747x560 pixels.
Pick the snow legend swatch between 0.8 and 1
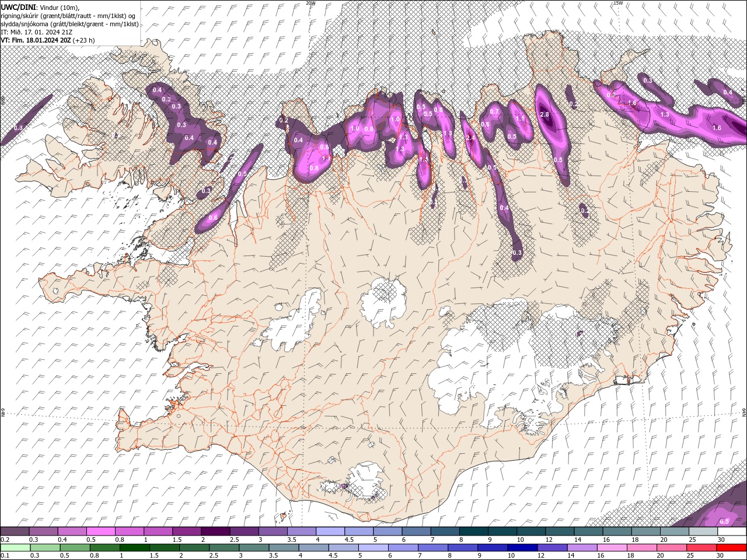click(130, 531)
